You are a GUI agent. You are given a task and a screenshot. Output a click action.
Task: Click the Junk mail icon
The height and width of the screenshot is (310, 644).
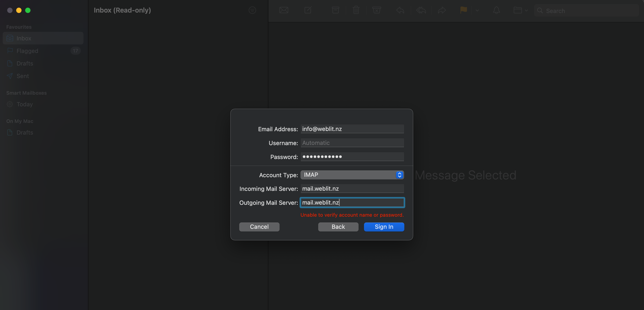(x=377, y=10)
